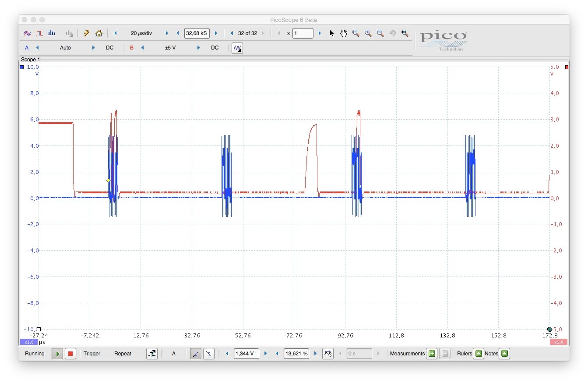Click the 32,68 kS samples field

coord(197,33)
